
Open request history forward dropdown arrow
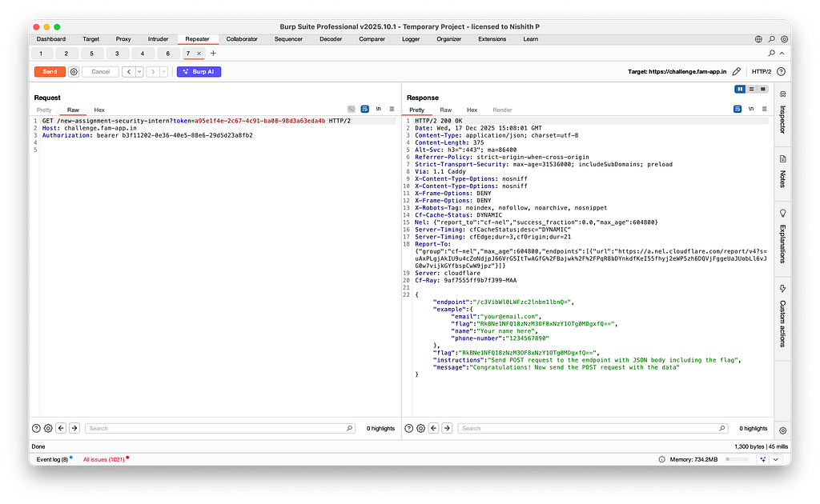(163, 72)
